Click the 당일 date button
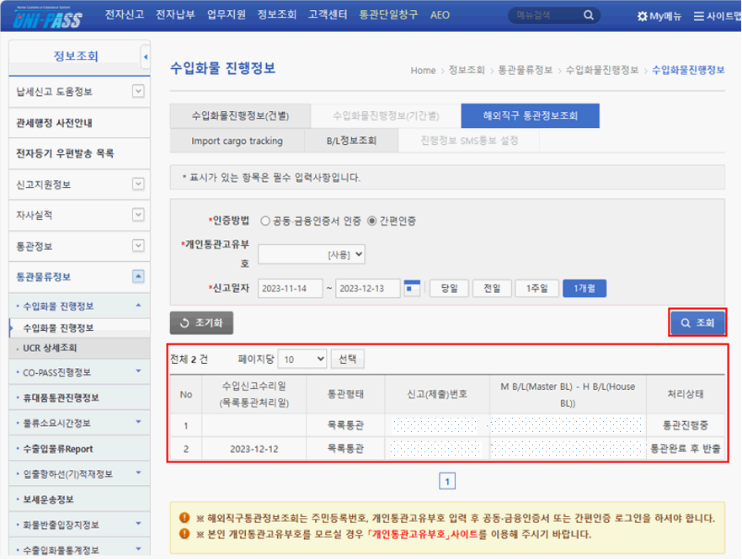This screenshot has height=560, width=742. (x=449, y=288)
